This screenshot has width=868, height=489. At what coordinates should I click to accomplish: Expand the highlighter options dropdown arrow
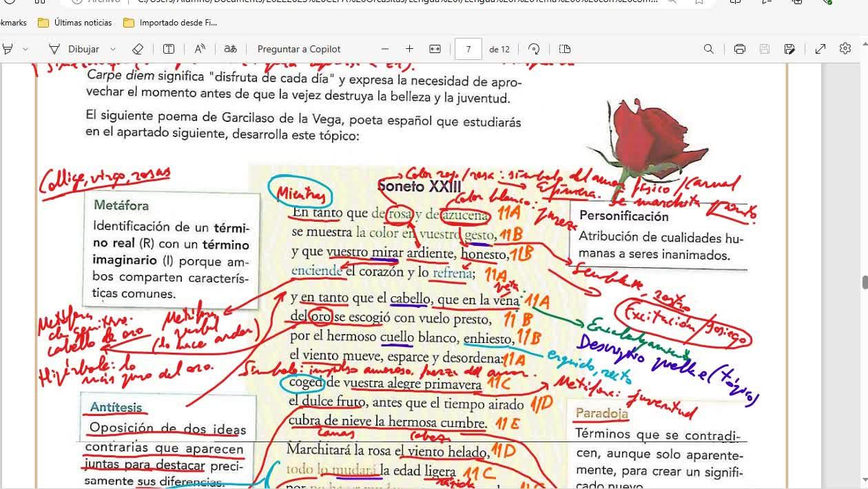click(x=25, y=49)
